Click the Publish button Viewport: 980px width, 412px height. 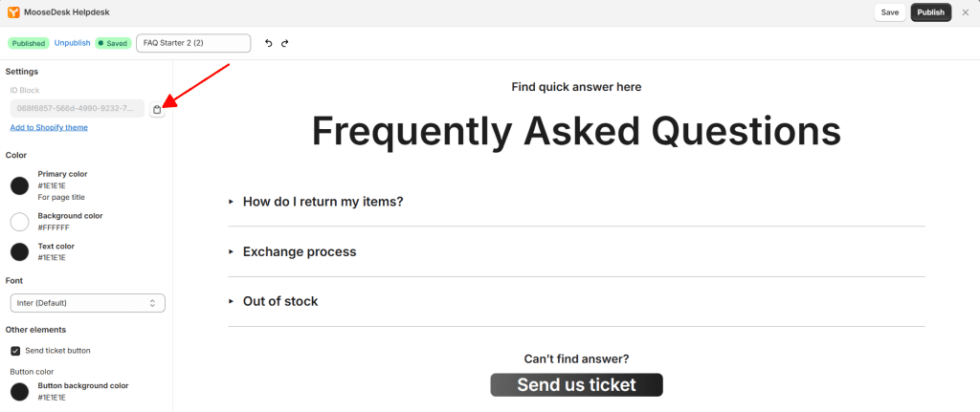pos(930,12)
